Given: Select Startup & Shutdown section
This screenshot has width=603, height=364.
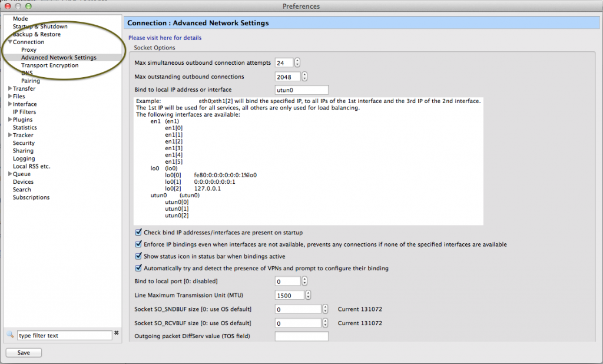Looking at the screenshot, I should (x=40, y=26).
